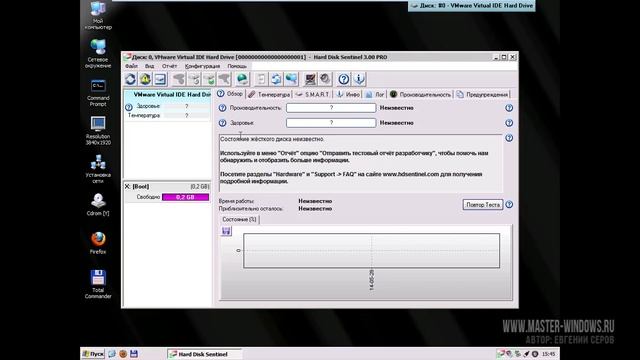Screen dimensions: 640x360
Task: Click the fourth grayed disk toolbar icon
Action: click(x=224, y=79)
